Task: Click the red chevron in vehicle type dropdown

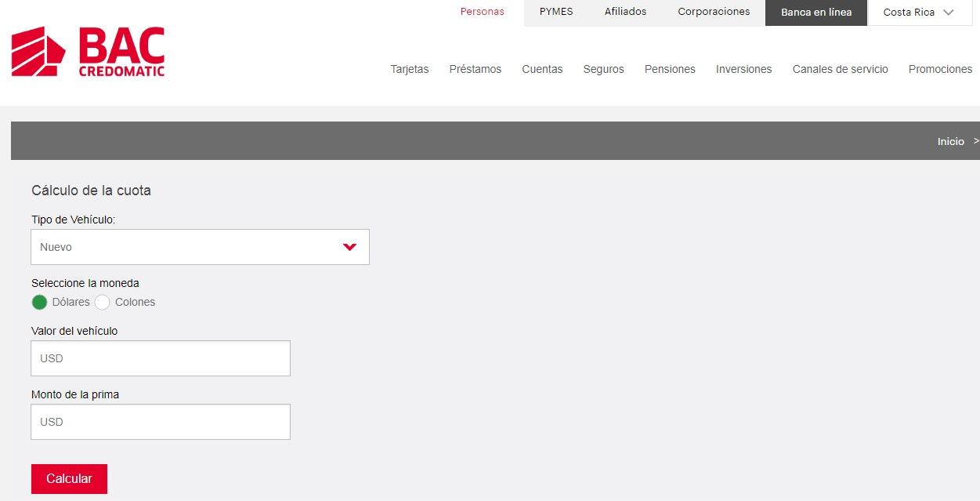Action: (x=349, y=247)
